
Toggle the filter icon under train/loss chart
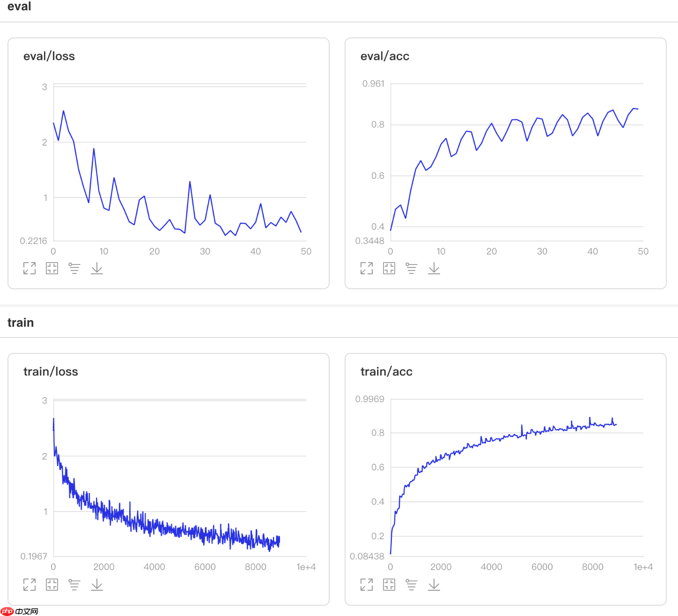74,584
